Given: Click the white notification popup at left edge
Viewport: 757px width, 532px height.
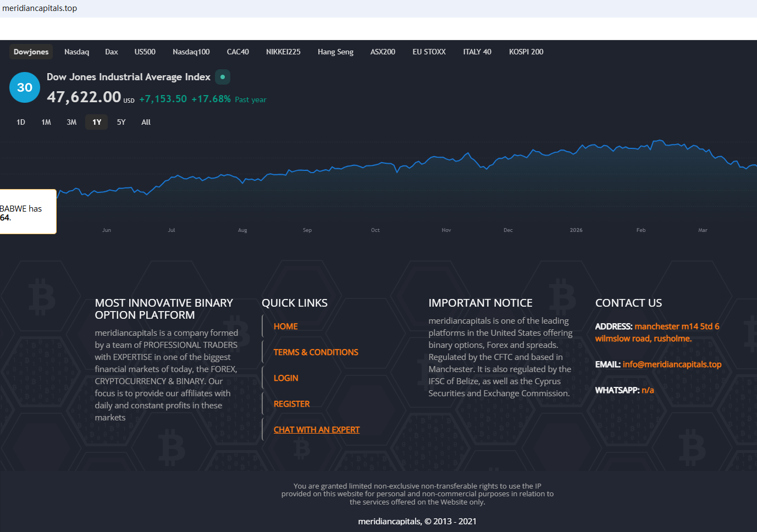Looking at the screenshot, I should coord(26,212).
